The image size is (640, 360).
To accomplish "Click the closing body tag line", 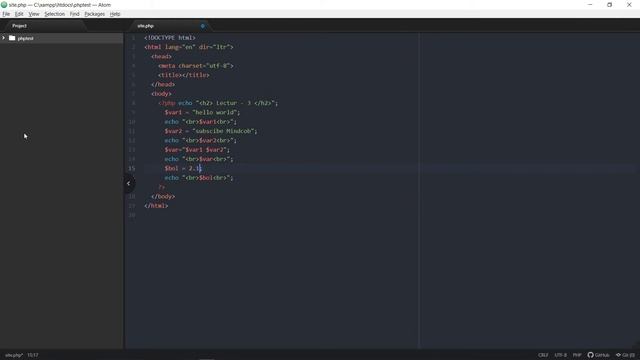I will tap(163, 196).
